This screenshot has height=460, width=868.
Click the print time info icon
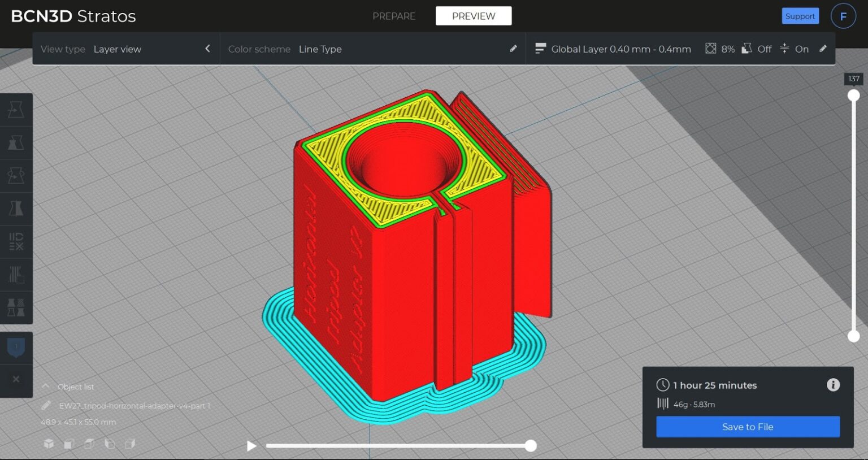[834, 385]
